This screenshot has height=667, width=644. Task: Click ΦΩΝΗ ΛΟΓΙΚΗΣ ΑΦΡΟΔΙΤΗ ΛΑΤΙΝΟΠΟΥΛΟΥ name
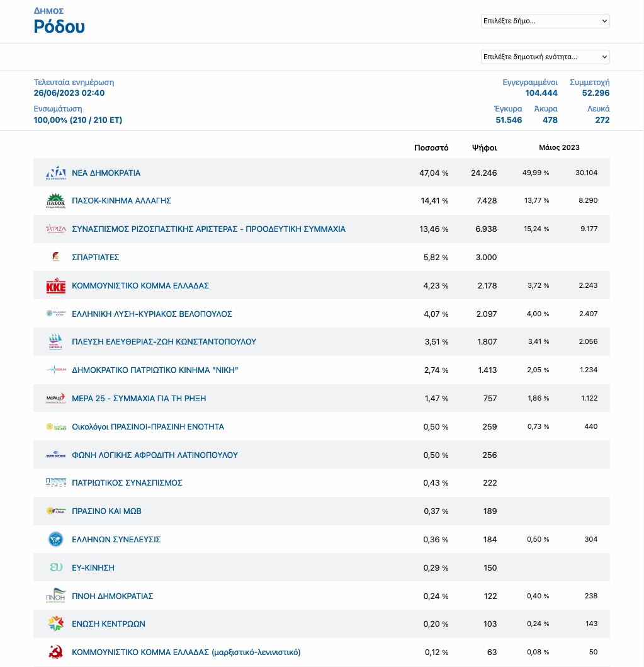(x=155, y=455)
